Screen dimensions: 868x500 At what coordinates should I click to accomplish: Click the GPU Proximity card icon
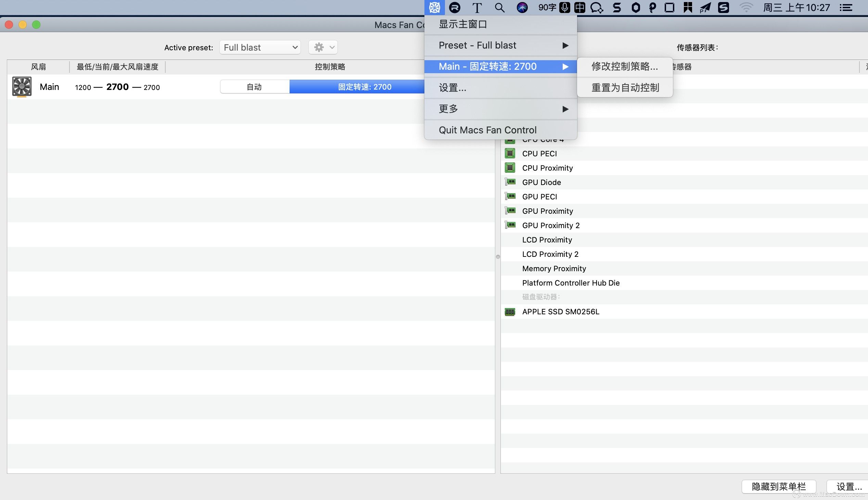[510, 211]
